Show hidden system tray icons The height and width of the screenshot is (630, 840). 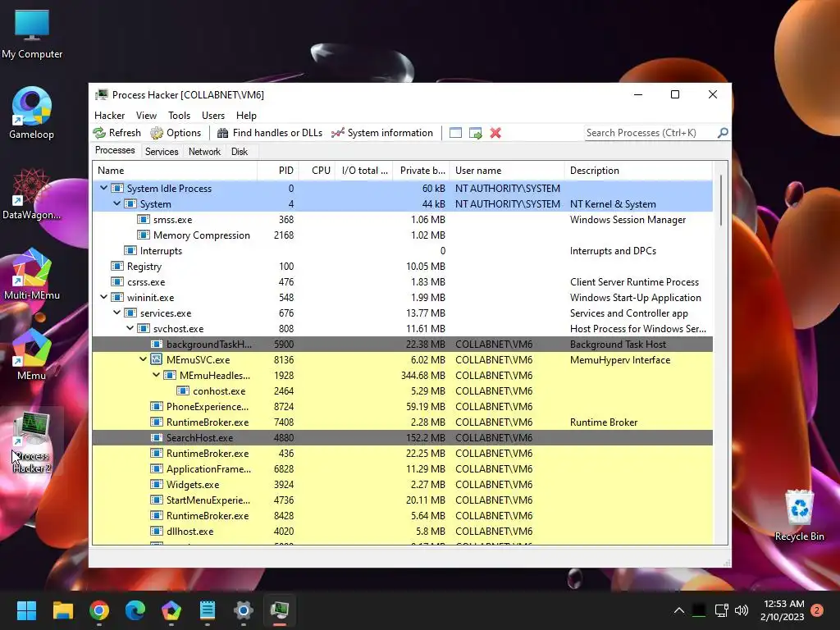pyautogui.click(x=678, y=609)
